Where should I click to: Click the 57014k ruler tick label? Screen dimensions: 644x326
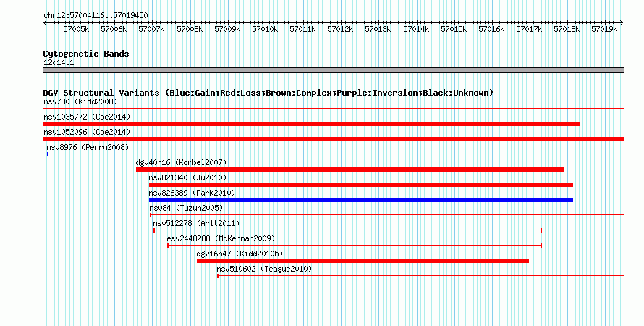[x=416, y=29]
